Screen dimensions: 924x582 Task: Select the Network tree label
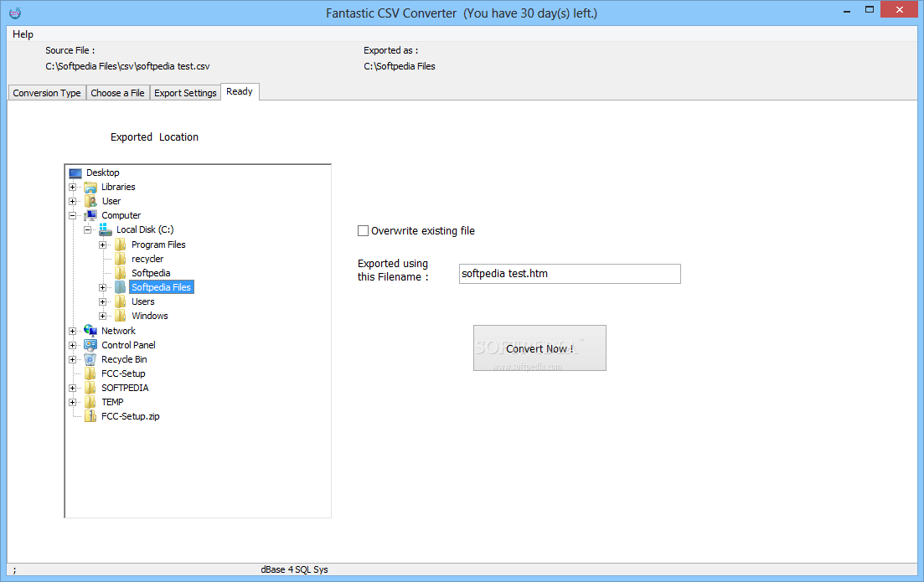pos(118,331)
